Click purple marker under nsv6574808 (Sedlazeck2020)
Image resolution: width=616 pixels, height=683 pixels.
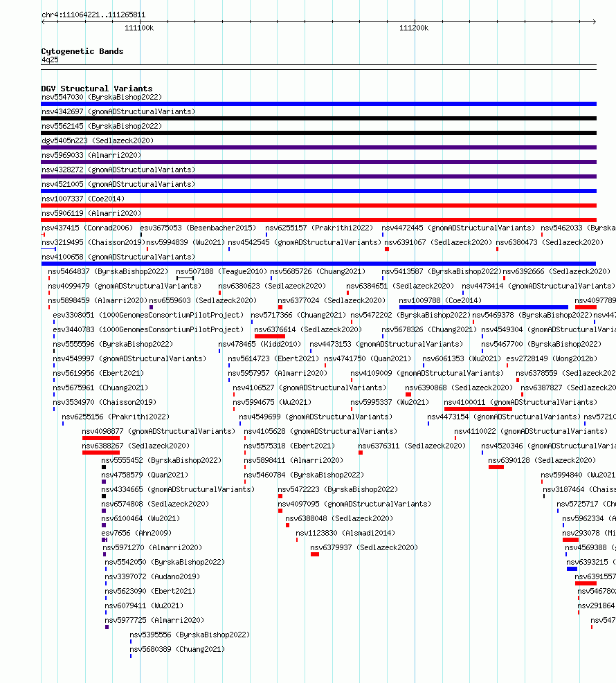tap(104, 511)
